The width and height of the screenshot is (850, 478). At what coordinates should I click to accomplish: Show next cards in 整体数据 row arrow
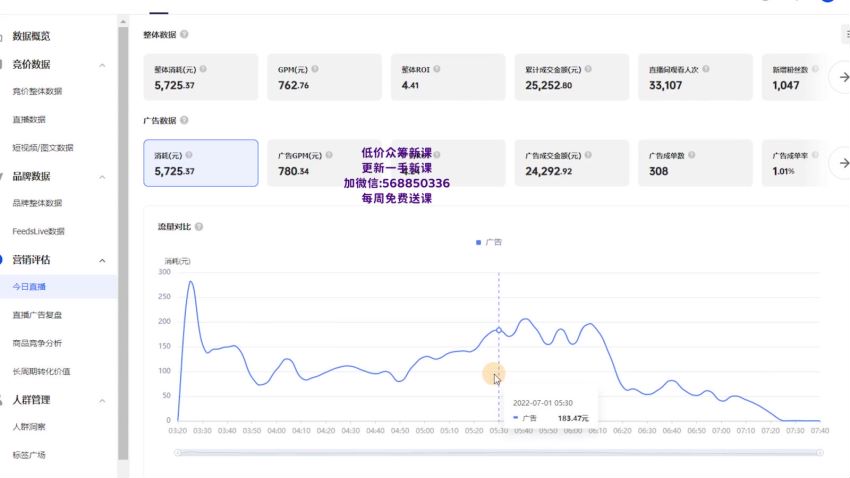tap(843, 77)
